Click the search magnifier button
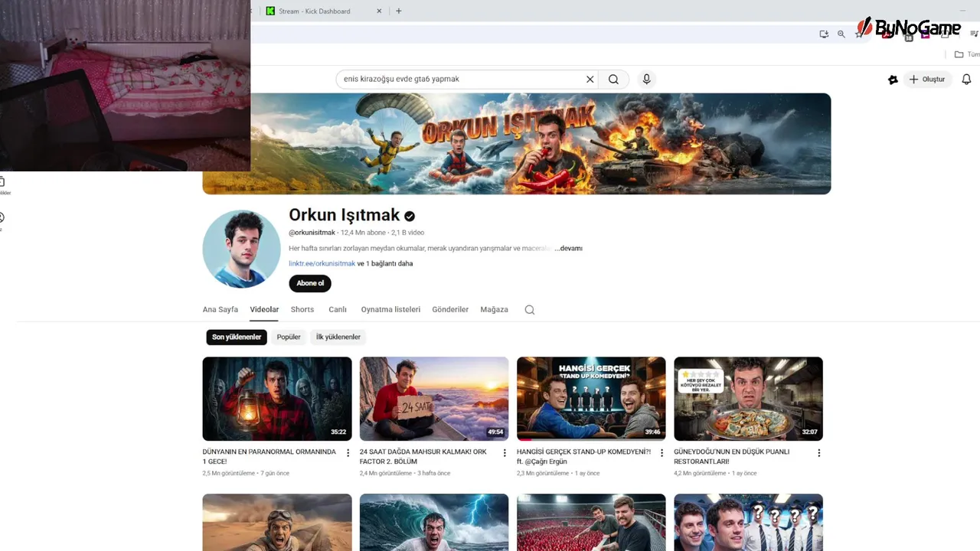The height and width of the screenshot is (551, 980). (x=613, y=79)
